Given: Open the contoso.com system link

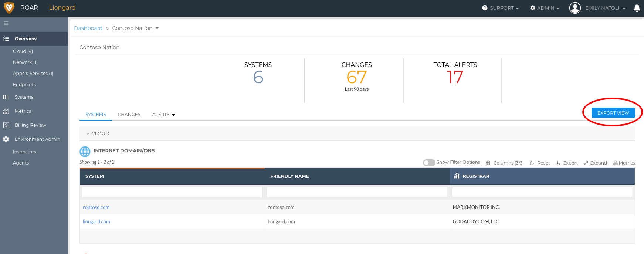Looking at the screenshot, I should pyautogui.click(x=96, y=207).
